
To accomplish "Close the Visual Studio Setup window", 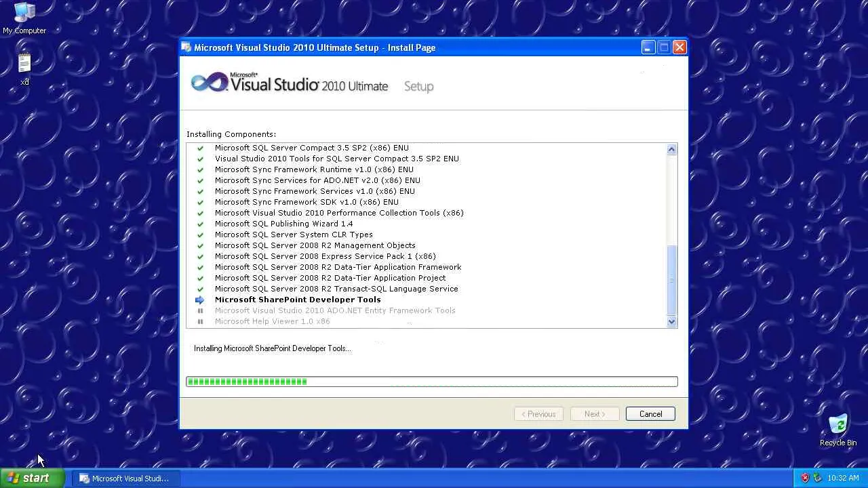I will 679,47.
